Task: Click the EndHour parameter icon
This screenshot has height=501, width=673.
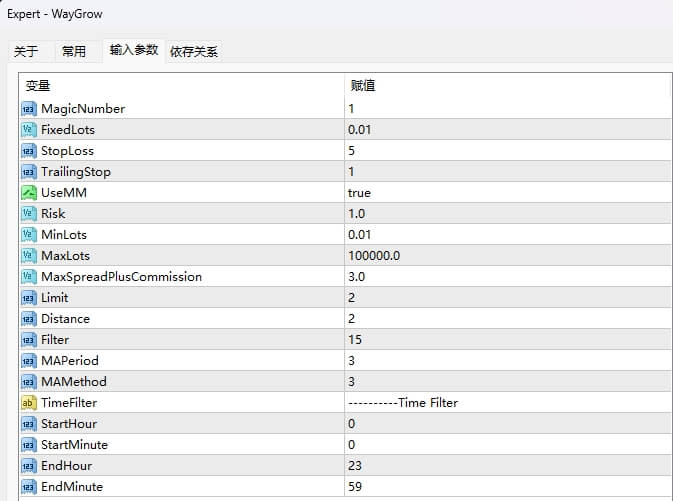Action: point(28,465)
